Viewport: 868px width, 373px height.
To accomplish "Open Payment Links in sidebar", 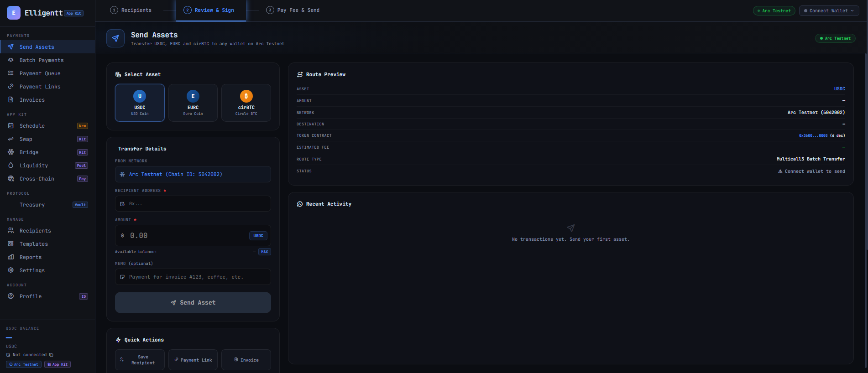I will 47,87.
